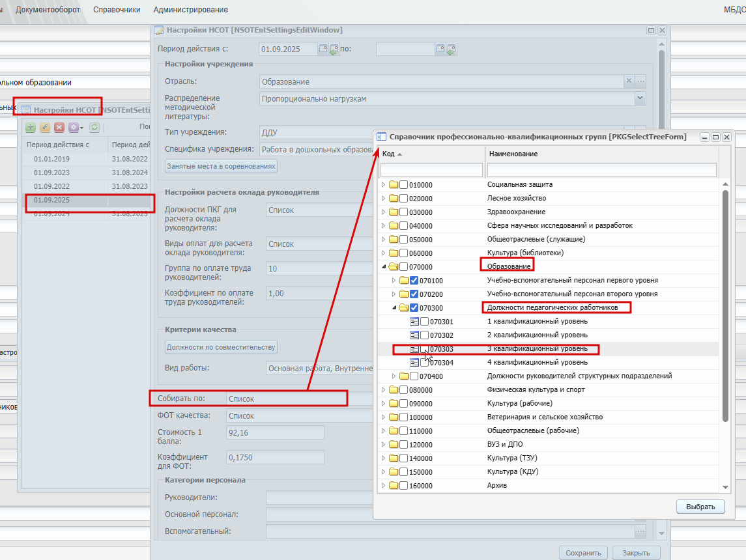Expand the 080000 Физическая культура и спорт node
The width and height of the screenshot is (746, 560).
(x=384, y=390)
